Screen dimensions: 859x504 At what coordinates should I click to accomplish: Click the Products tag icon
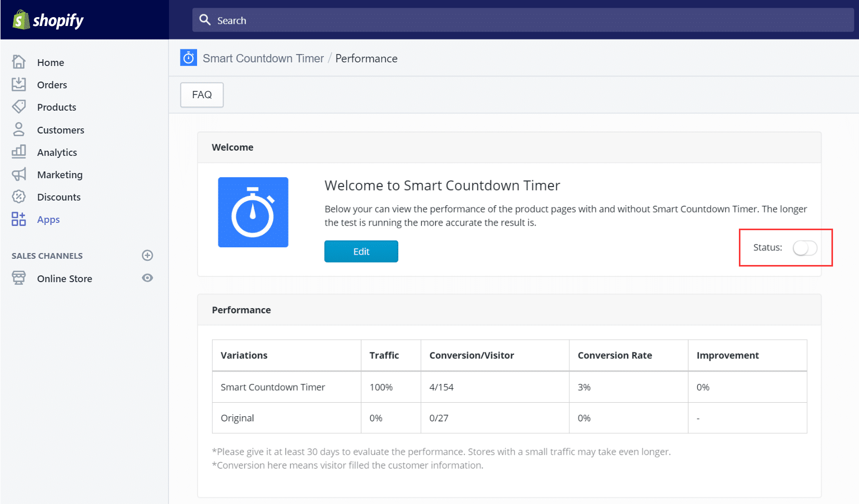coord(19,107)
